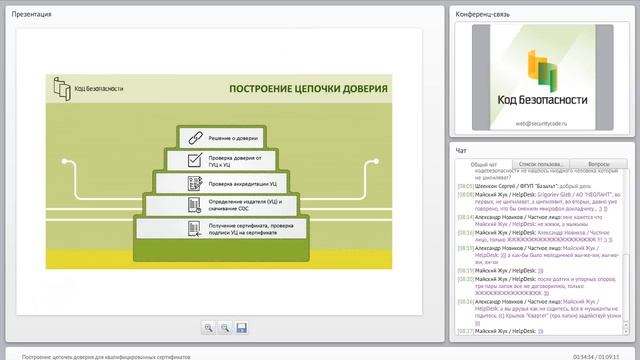Click the chat message from Шеенсон Сергей
Image resolution: width=640 pixels, height=360 pixels.
[x=524, y=186]
